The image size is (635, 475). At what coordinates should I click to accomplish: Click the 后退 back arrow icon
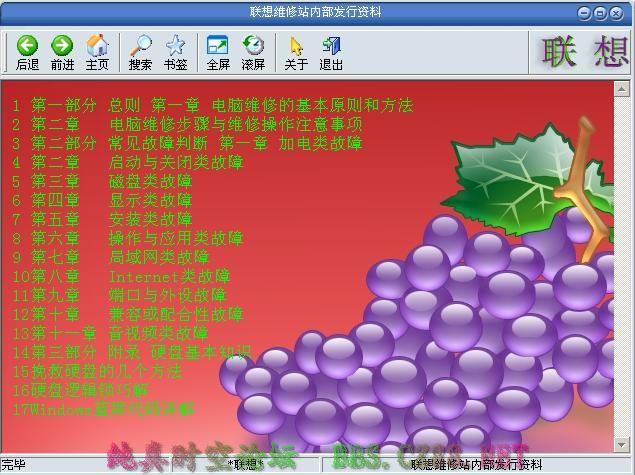point(27,45)
